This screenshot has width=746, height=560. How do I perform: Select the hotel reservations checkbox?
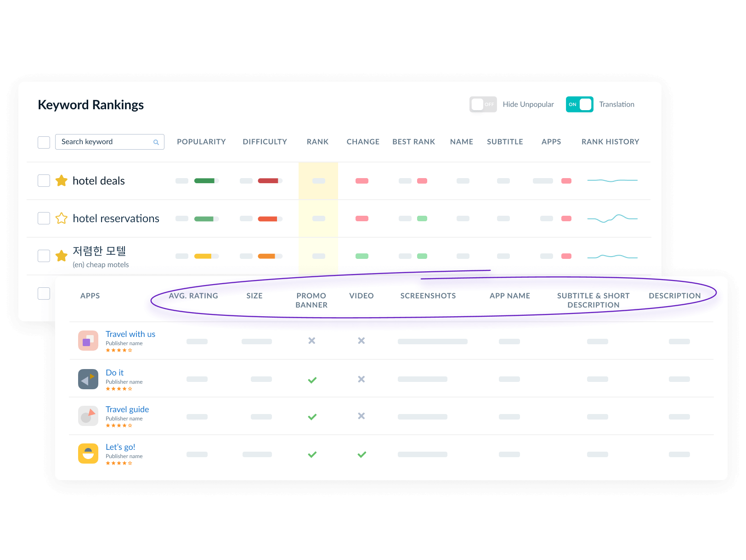point(44,218)
